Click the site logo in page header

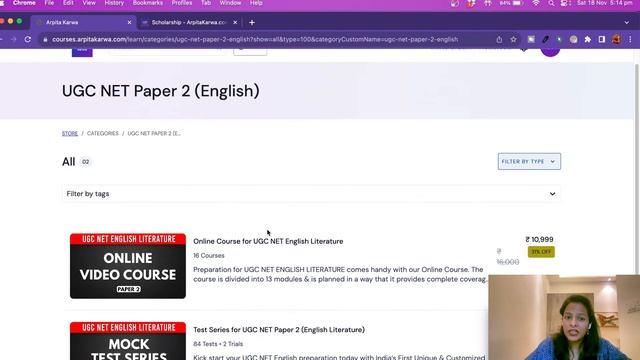82,52
